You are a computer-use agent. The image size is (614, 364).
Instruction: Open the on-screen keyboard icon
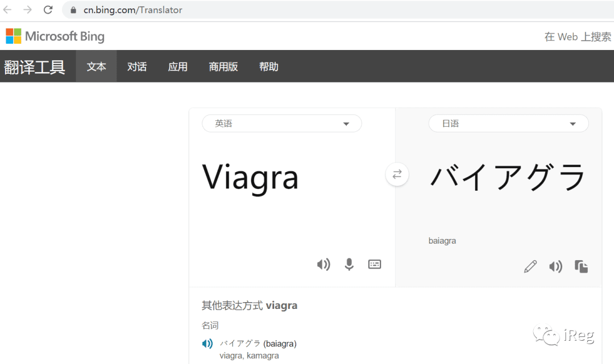[374, 265]
